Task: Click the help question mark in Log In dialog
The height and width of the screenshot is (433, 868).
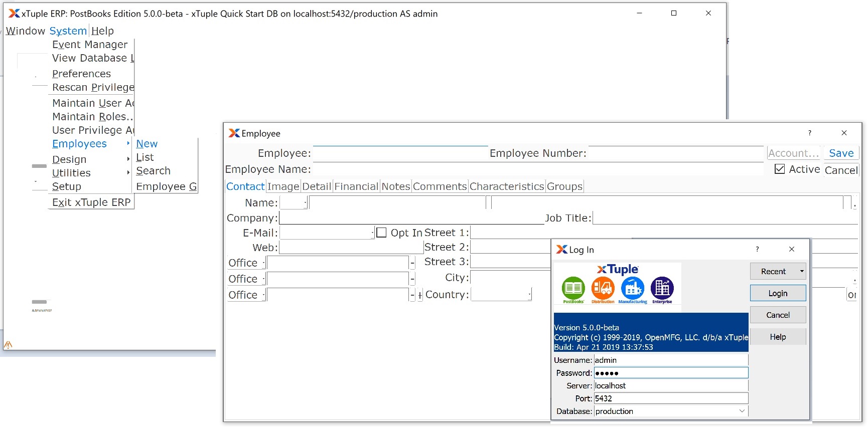Action: (x=757, y=249)
